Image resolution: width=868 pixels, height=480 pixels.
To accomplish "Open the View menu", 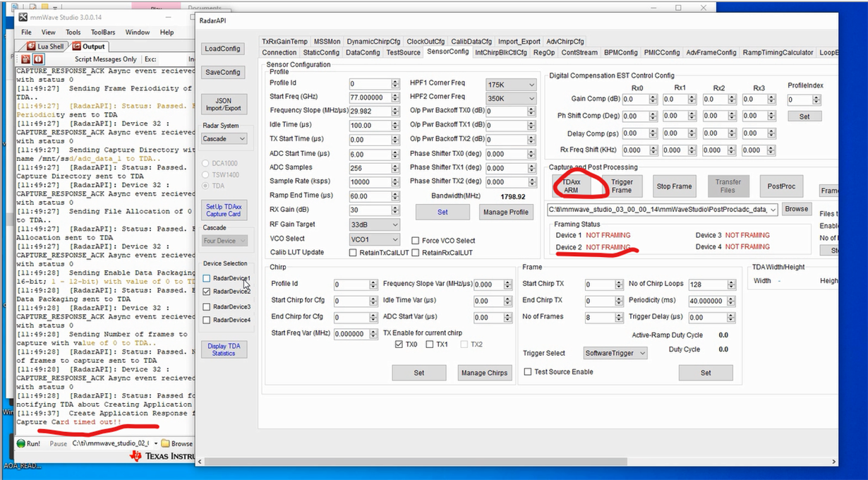I will (49, 32).
